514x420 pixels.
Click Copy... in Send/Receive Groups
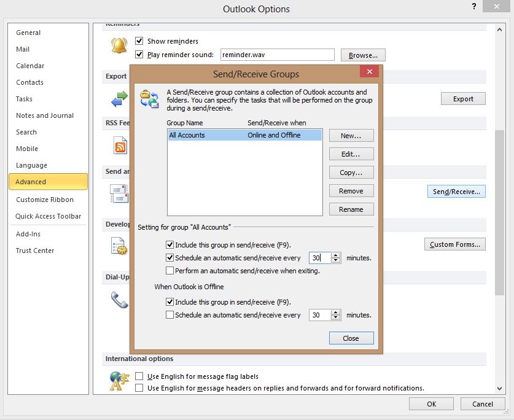coord(351,172)
